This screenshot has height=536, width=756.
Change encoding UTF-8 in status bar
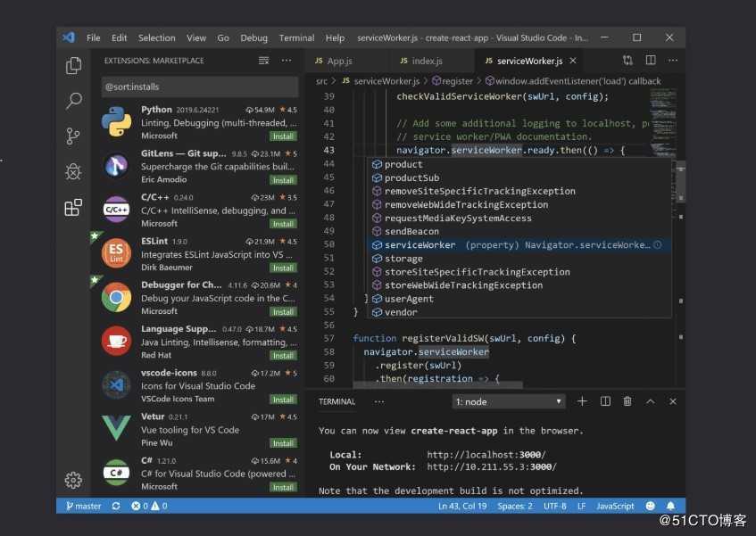tap(555, 506)
